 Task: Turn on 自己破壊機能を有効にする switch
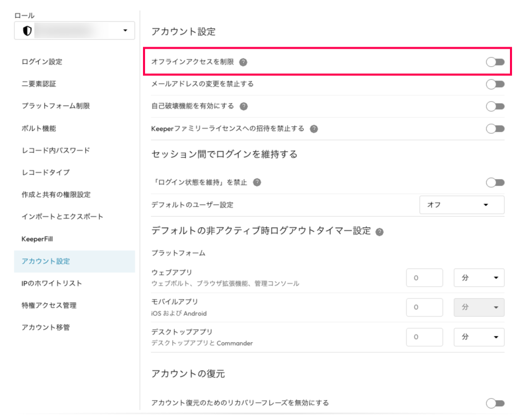(x=495, y=107)
